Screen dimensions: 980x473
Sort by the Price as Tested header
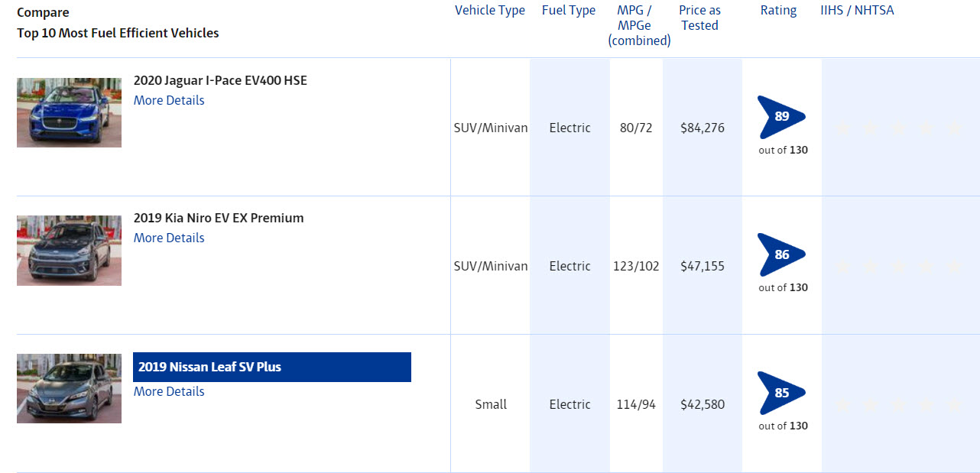coord(699,18)
